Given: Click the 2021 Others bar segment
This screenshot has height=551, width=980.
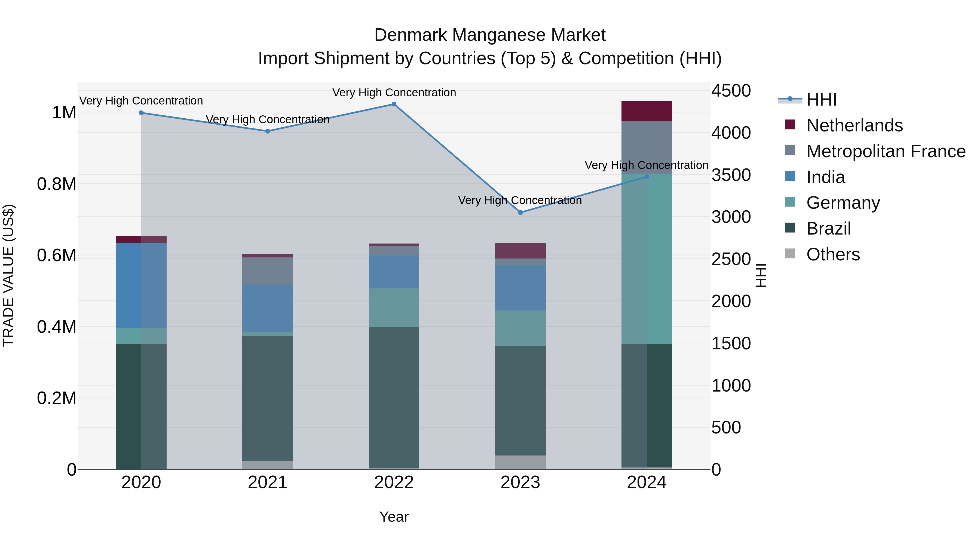Looking at the screenshot, I should [x=267, y=465].
